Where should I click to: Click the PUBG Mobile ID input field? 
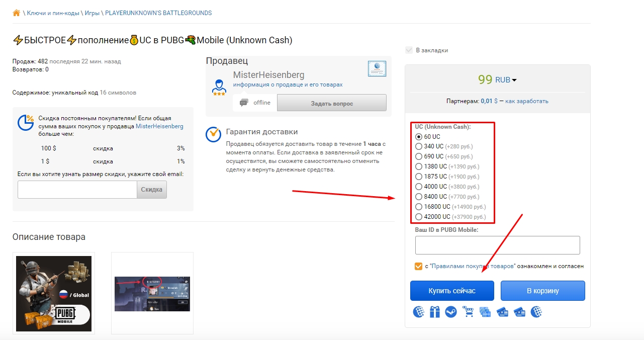point(498,245)
